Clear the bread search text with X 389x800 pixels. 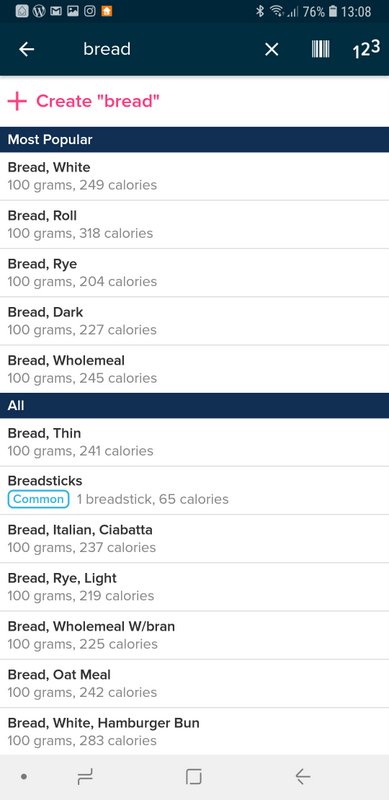tap(272, 49)
